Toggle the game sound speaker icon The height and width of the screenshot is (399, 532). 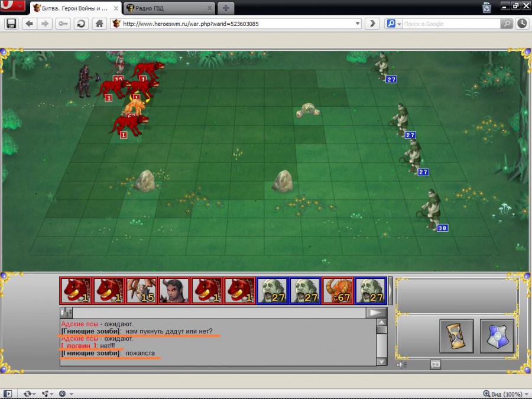coord(402,365)
